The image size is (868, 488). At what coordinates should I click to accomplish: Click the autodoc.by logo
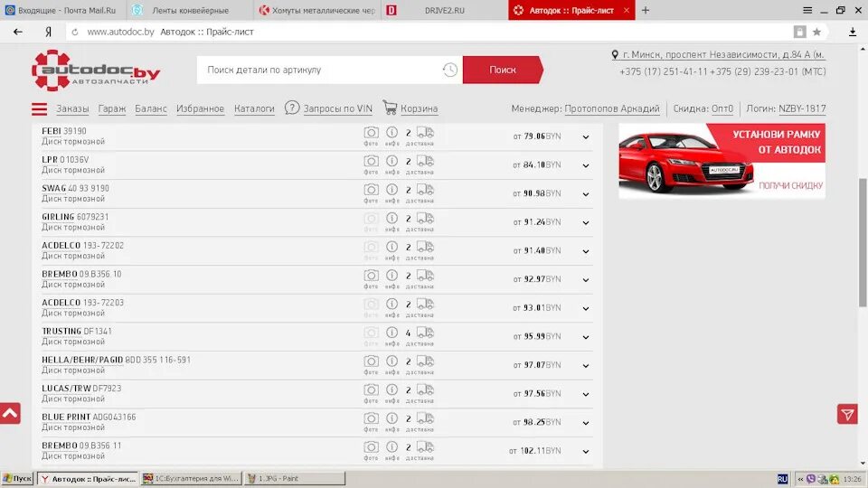pyautogui.click(x=96, y=70)
